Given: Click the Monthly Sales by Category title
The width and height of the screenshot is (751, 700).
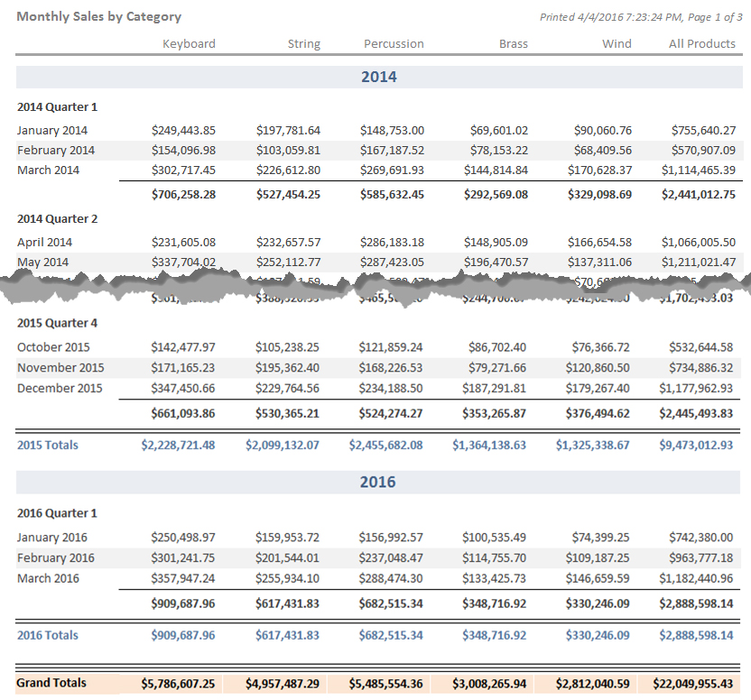Looking at the screenshot, I should pos(99,16).
